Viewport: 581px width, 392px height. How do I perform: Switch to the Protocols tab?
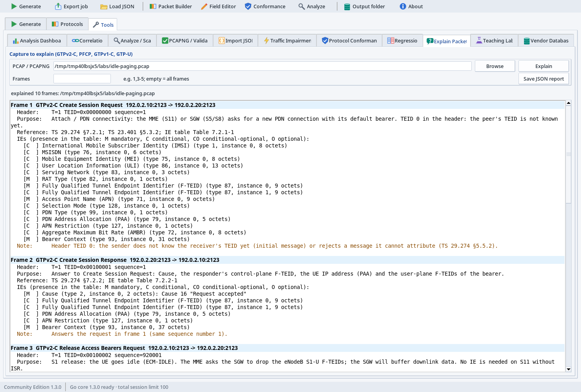(68, 24)
